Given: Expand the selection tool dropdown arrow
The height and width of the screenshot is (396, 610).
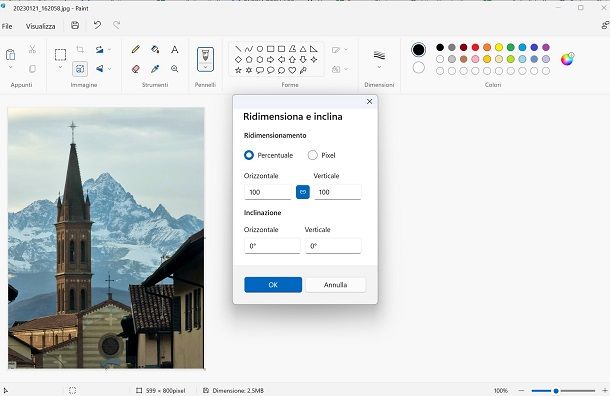Looking at the screenshot, I should tap(60, 68).
